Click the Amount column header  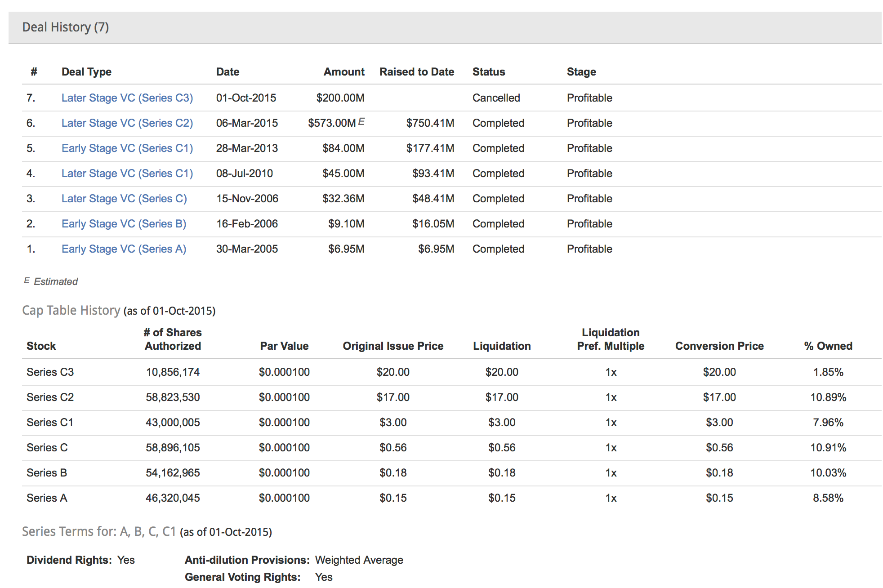[344, 72]
